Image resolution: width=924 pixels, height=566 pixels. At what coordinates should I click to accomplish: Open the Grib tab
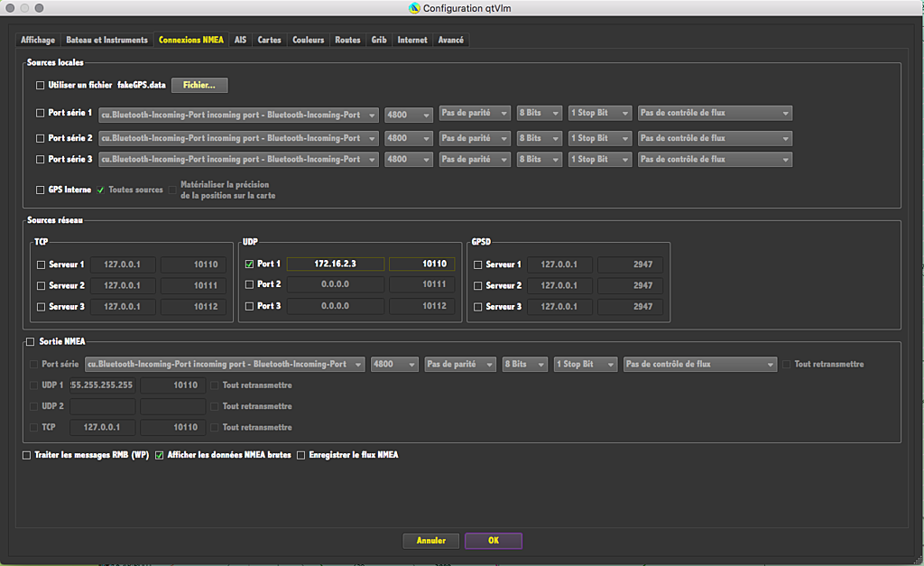pos(379,40)
